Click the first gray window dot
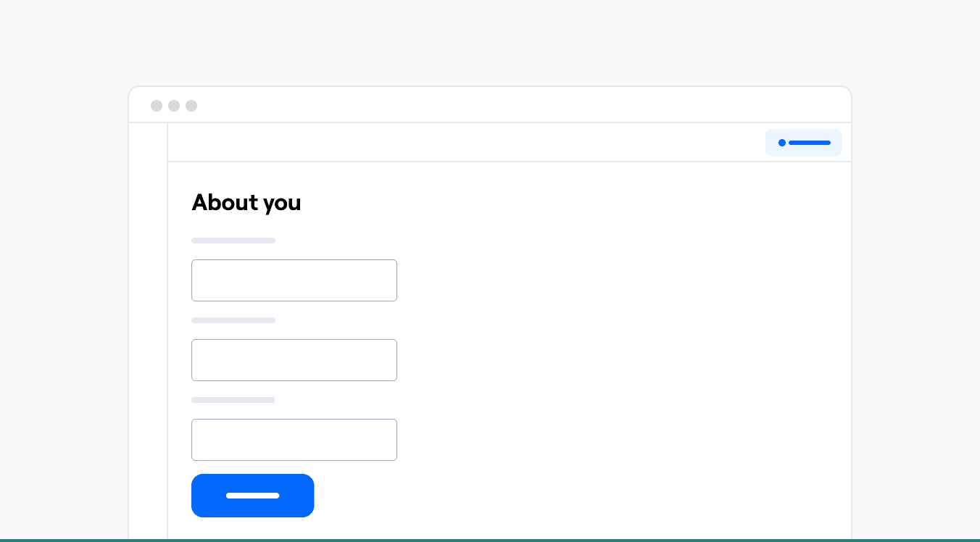Viewport: 980px width, 542px height. tap(157, 106)
